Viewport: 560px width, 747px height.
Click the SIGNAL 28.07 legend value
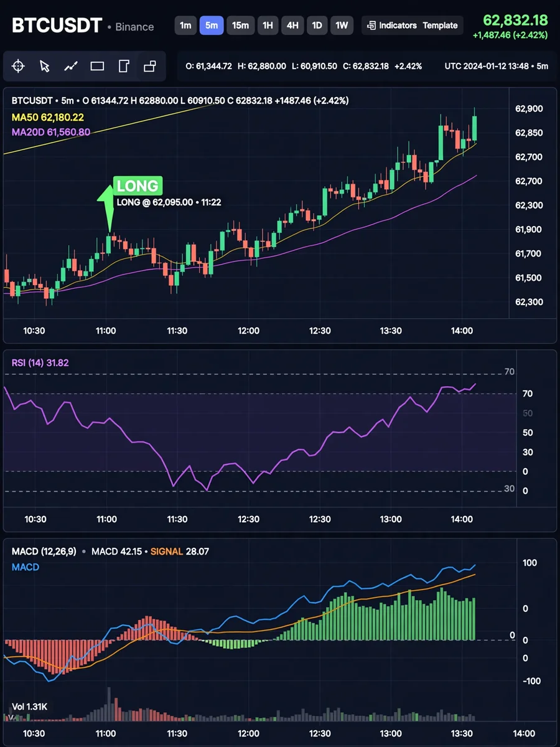click(x=180, y=552)
